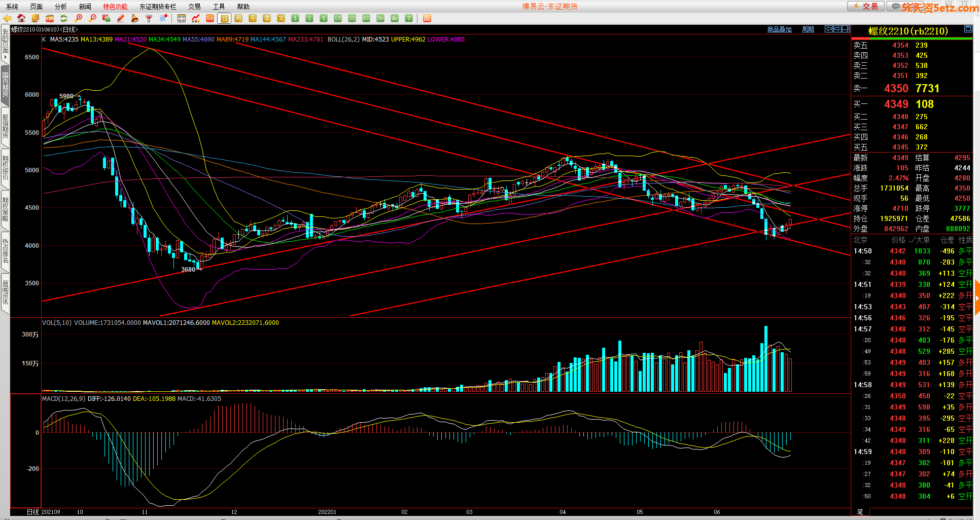Expand the quote panel maximize box
The width and height of the screenshot is (980, 520).
click(968, 29)
